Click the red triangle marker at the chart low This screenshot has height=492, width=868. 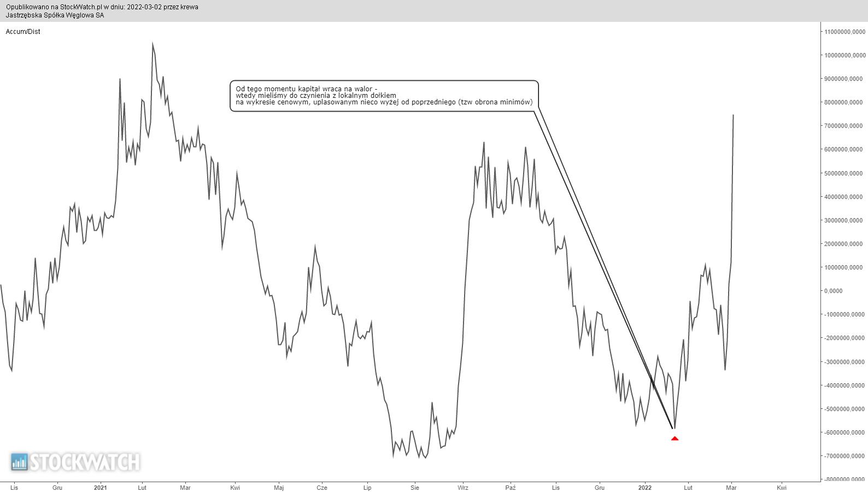click(675, 438)
